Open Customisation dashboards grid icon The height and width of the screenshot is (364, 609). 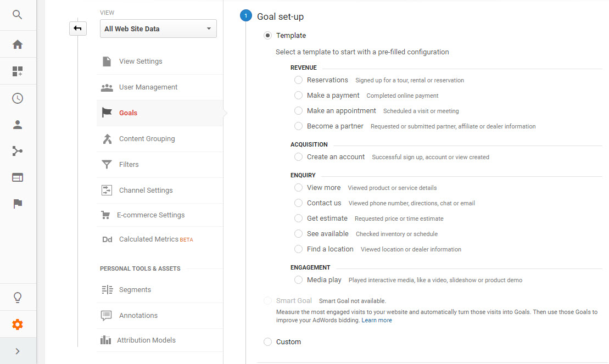point(18,71)
